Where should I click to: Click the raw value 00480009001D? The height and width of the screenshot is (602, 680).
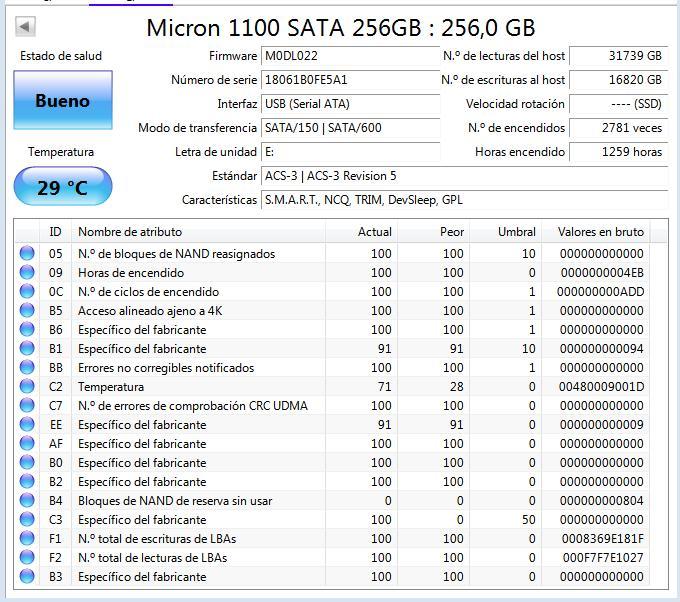(602, 387)
